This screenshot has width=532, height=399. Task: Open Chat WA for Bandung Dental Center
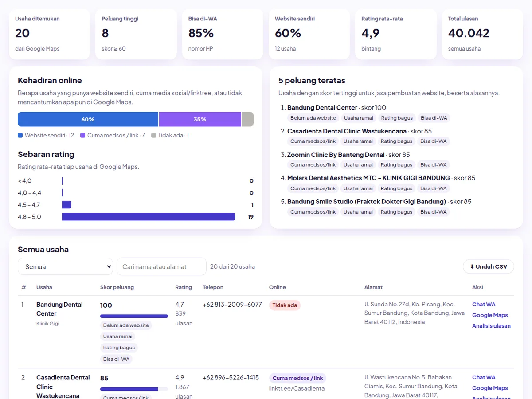pos(484,305)
